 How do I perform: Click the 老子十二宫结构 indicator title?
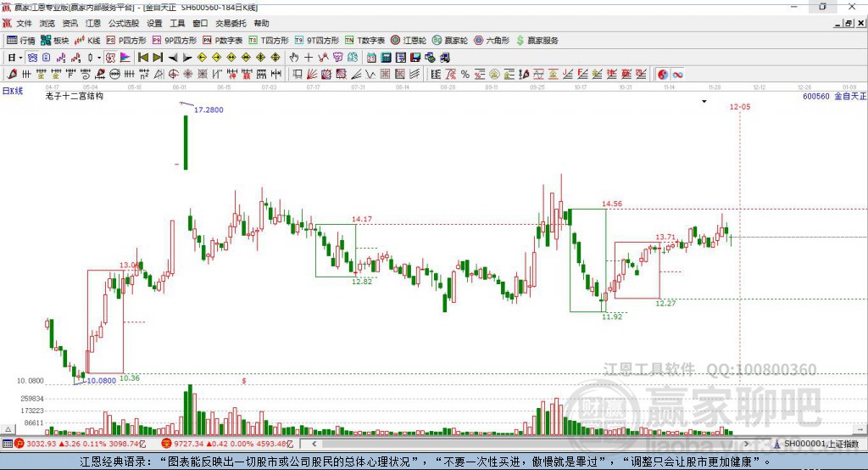75,96
